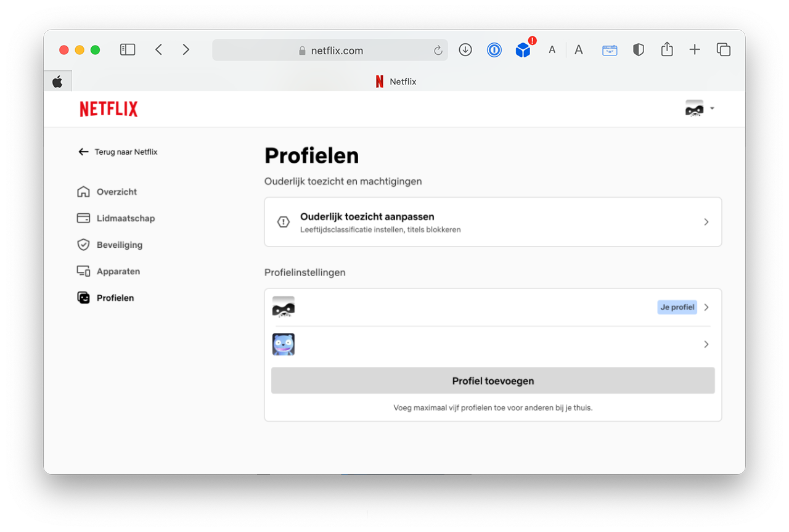Open a new tab with plus icon
The height and width of the screenshot is (532, 789).
click(x=695, y=50)
